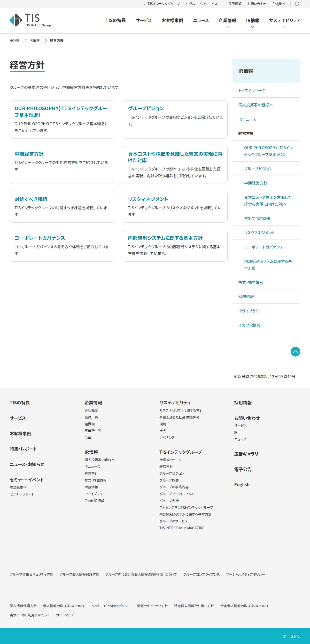The height and width of the screenshot is (644, 310).
Task: Open 広告ギャラリー in footer
Action: [x=248, y=454]
